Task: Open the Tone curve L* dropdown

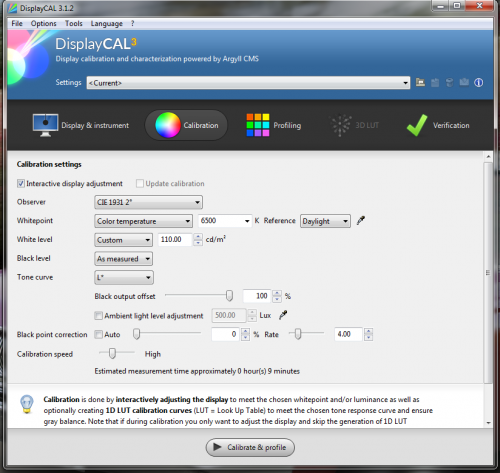Action: [124, 277]
